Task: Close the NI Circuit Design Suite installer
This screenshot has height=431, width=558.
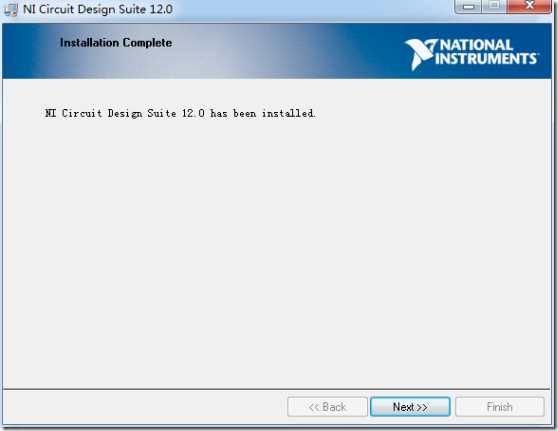Action: tap(529, 7)
